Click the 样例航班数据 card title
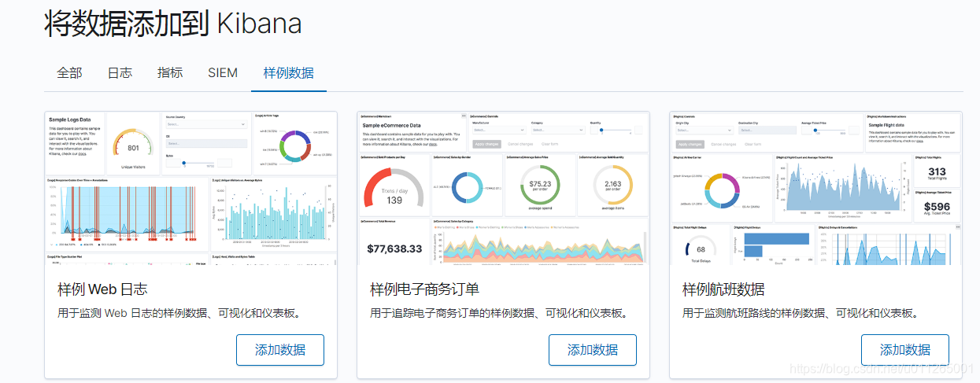Viewport: 980px width, 383px height. point(723,289)
